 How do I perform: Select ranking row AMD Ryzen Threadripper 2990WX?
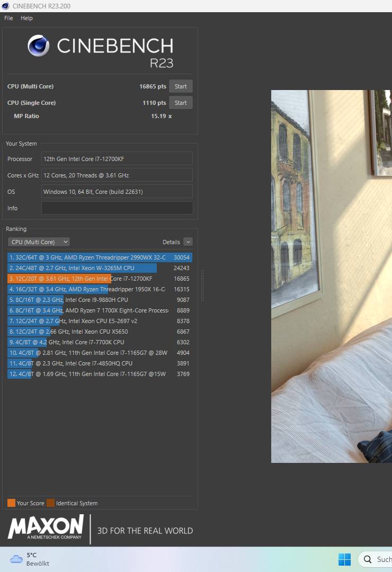click(x=100, y=257)
